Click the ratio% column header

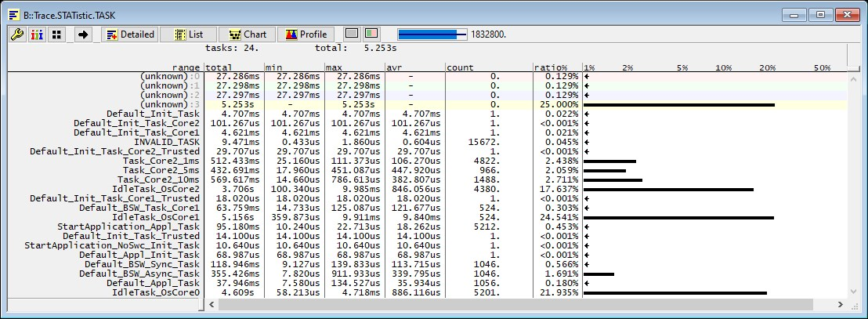click(x=556, y=68)
